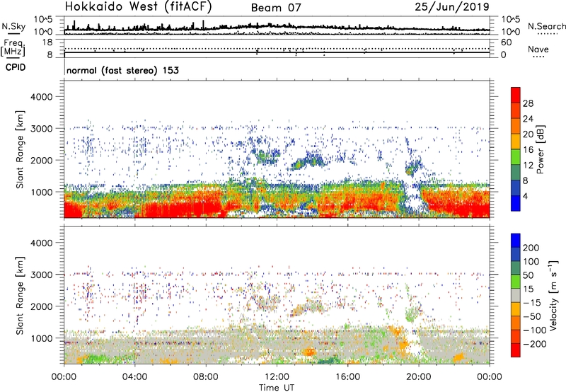Image resolution: width=566 pixels, height=392 pixels.
Task: Click the 'N.Search' legend label
Action: pos(546,26)
